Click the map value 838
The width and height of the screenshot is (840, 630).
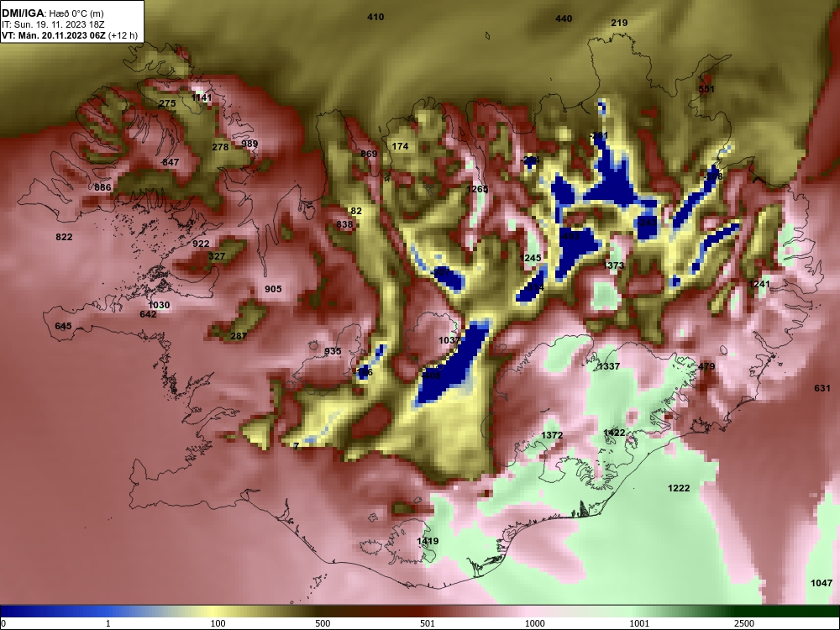pyautogui.click(x=344, y=224)
